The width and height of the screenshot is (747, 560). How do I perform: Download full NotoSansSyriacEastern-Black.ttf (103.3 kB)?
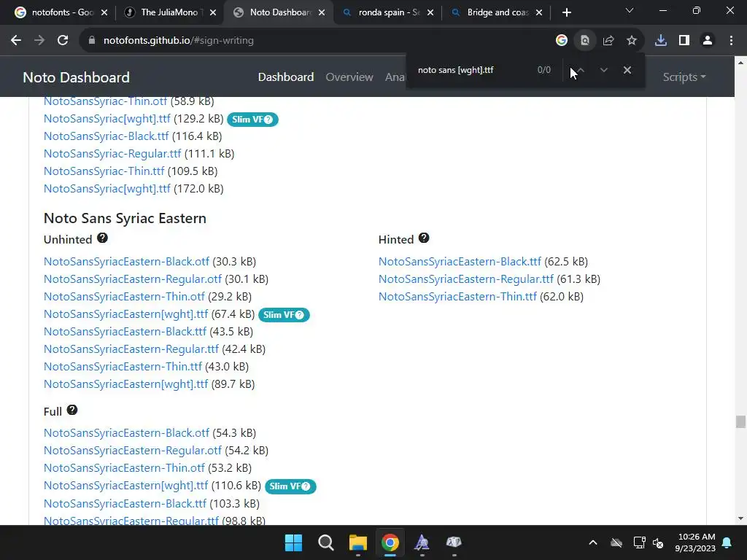click(125, 504)
